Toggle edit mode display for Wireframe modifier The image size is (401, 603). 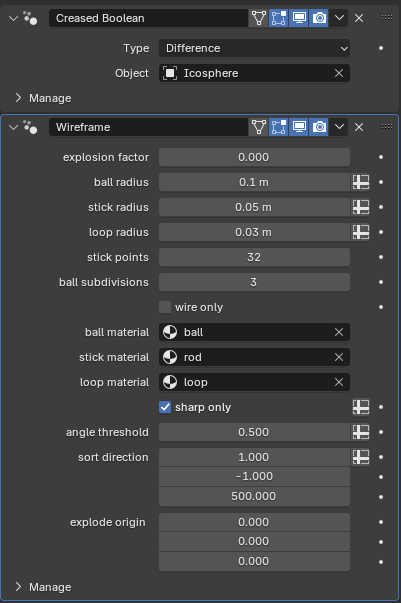[x=279, y=127]
